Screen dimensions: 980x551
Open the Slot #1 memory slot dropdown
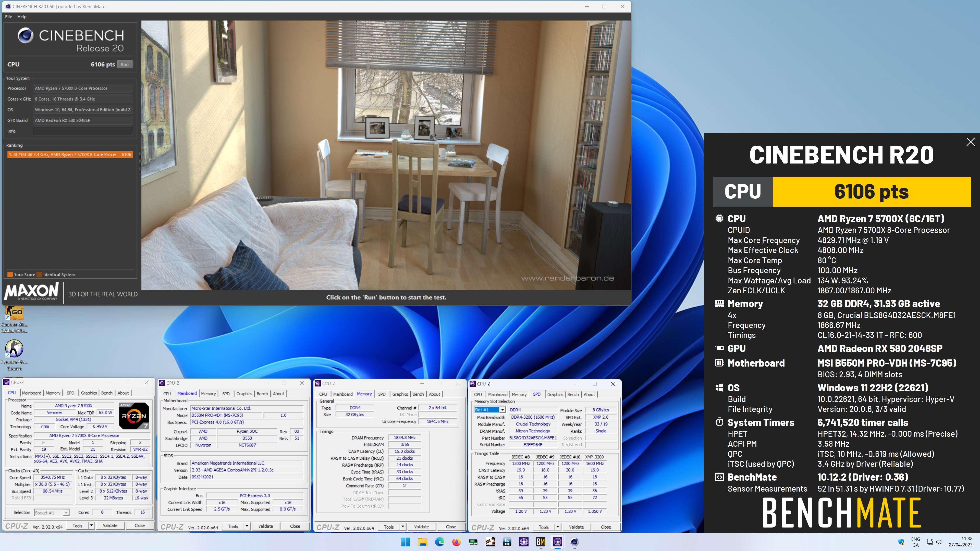pyautogui.click(x=502, y=409)
